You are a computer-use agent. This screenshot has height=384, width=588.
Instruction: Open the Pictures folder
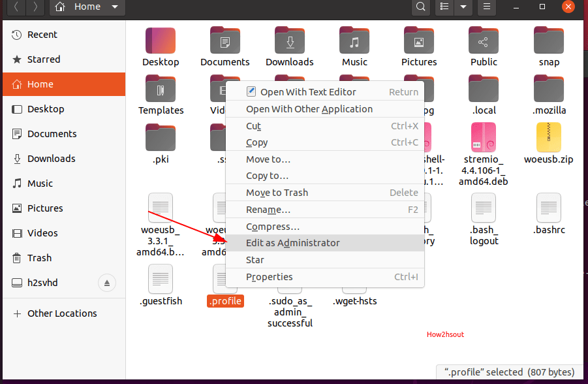tap(418, 40)
